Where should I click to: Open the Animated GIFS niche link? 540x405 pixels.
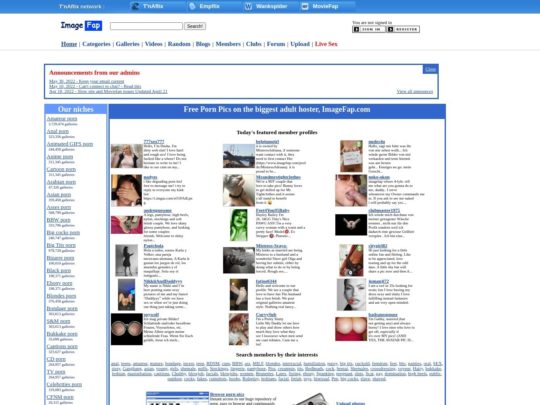pyautogui.click(x=70, y=144)
